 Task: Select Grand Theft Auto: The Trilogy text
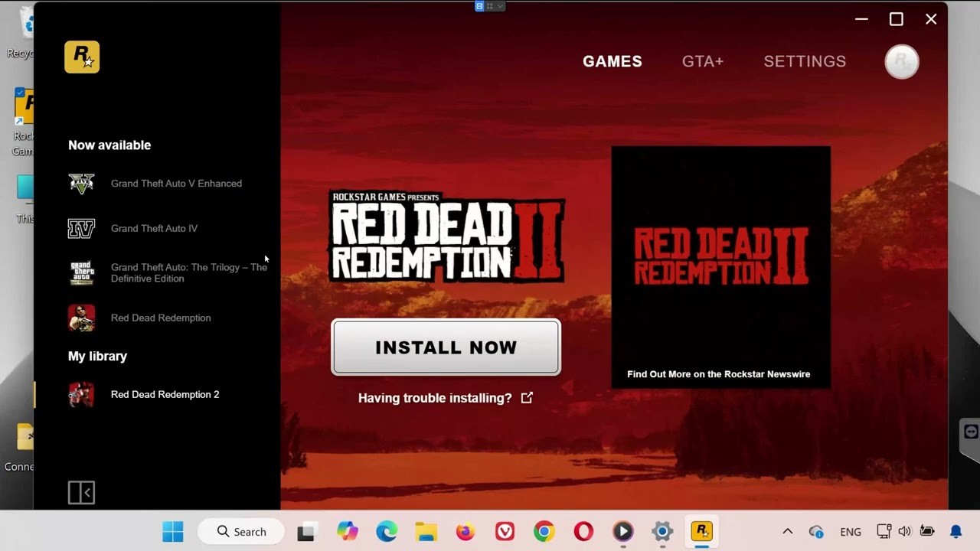tap(189, 272)
